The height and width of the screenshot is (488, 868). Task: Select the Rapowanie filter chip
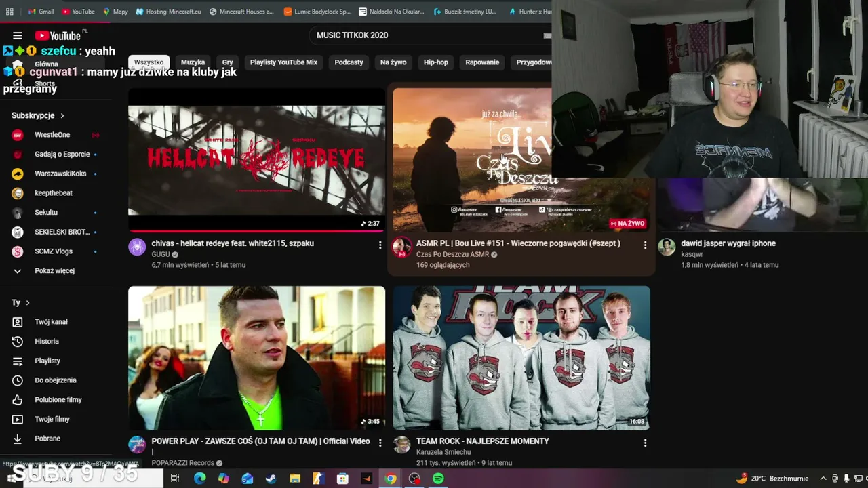tap(482, 62)
